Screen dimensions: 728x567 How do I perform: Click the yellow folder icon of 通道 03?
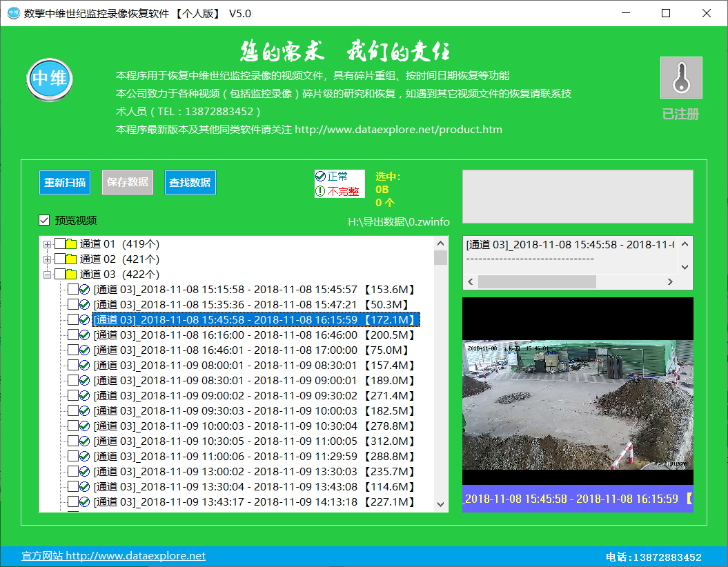coord(71,274)
